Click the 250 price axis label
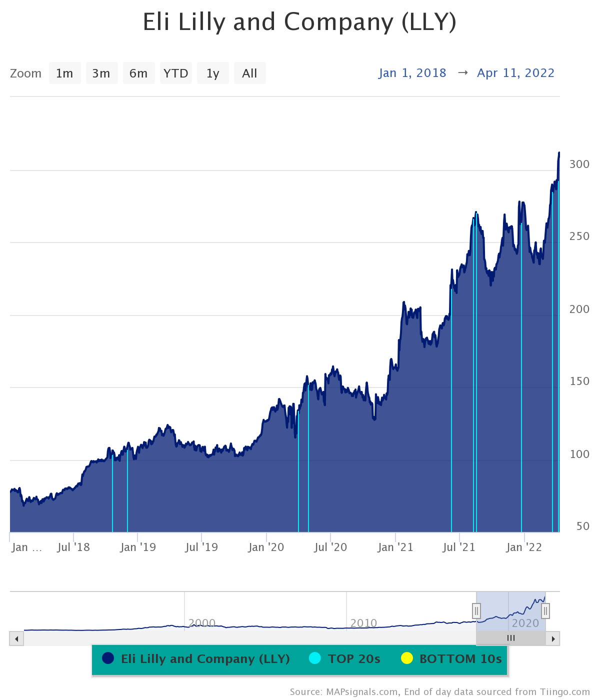The width and height of the screenshot is (600, 700). click(579, 236)
